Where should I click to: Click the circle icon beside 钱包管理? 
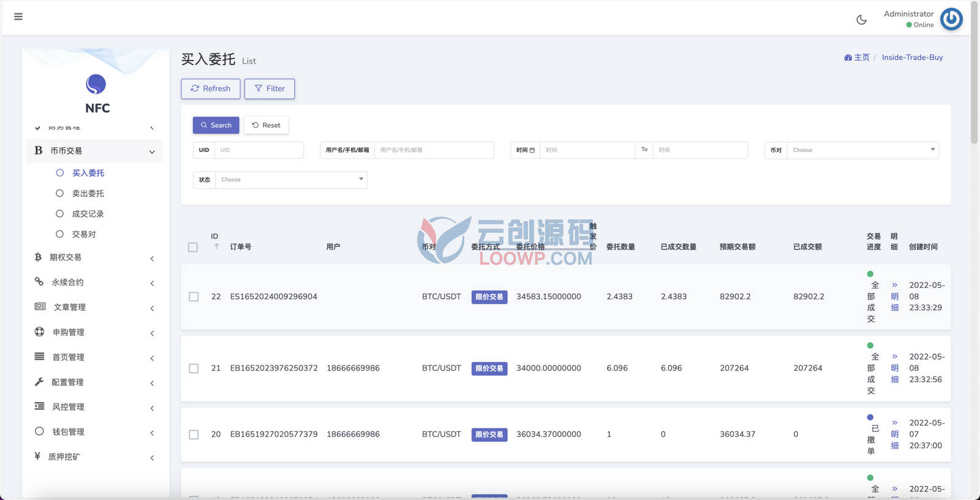[39, 431]
